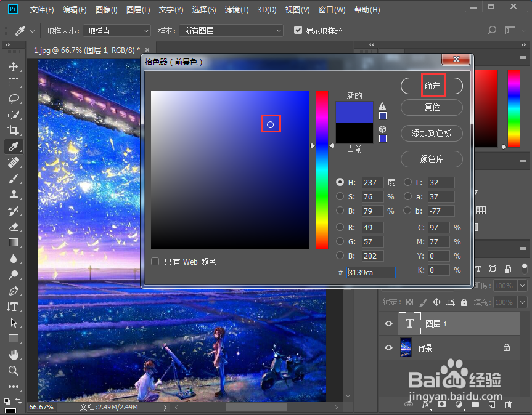Select the H hue radio button

point(340,182)
